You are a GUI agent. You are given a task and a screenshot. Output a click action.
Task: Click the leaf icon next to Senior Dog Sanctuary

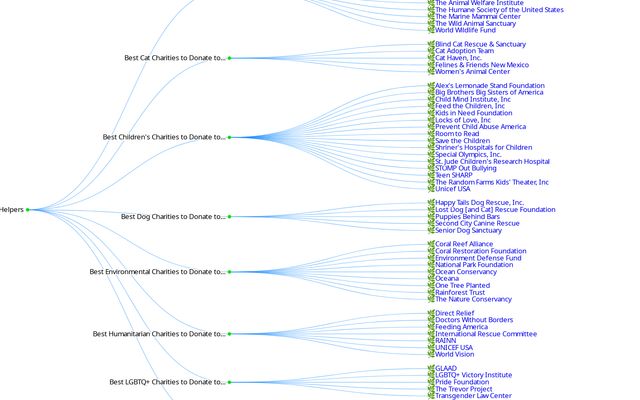pyautogui.click(x=431, y=230)
